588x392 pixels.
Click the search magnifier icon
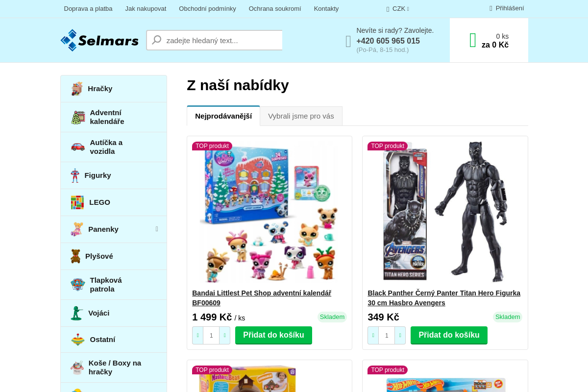156,40
